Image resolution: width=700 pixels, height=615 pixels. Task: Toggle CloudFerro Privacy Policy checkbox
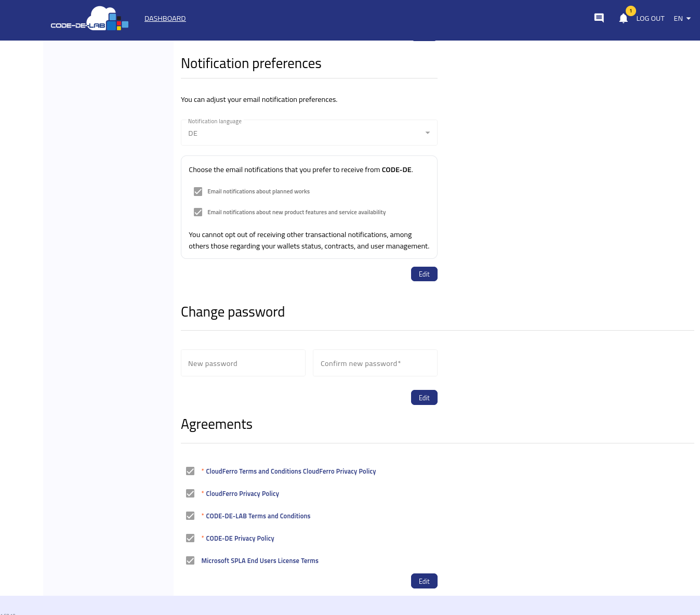190,493
